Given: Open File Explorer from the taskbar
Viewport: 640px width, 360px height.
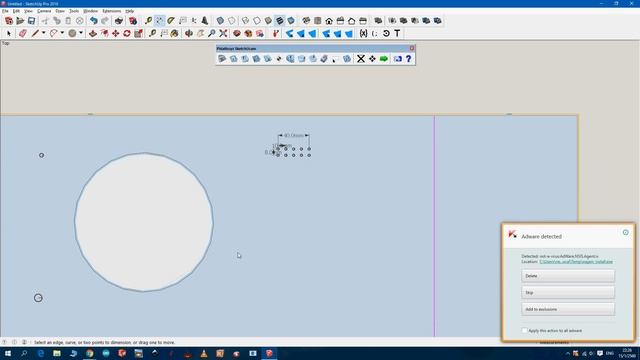Looking at the screenshot, I should click(57, 353).
